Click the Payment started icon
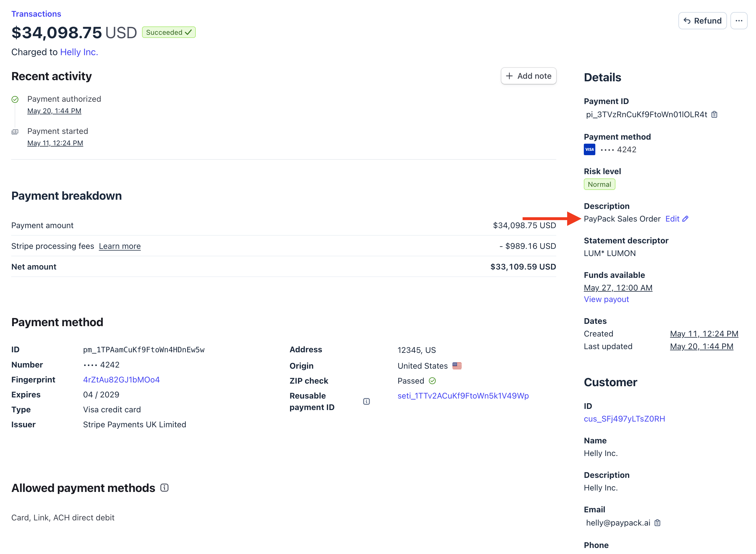Viewport: 756px width, 554px height. [15, 132]
